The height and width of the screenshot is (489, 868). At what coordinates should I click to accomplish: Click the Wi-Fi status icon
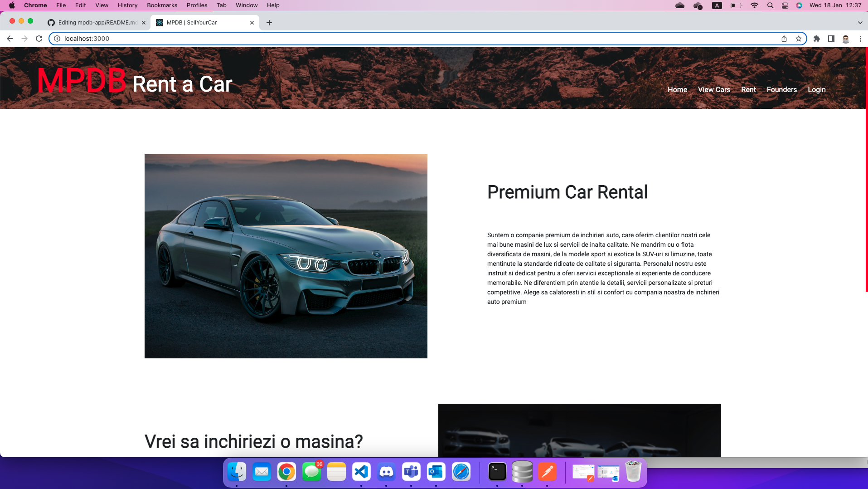[754, 5]
